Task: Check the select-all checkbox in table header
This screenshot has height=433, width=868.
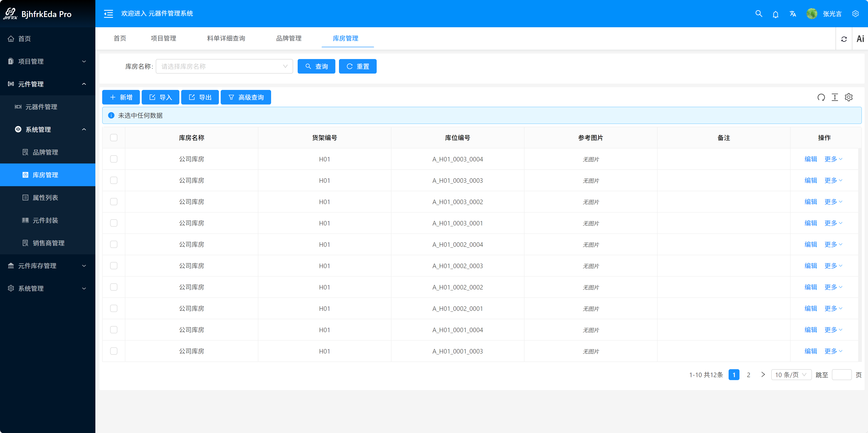Action: (x=114, y=137)
